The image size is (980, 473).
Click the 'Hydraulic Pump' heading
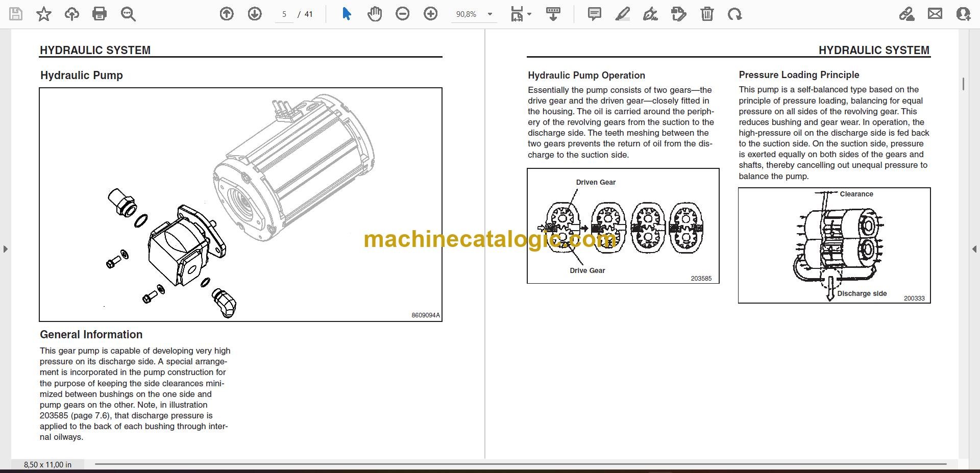82,76
